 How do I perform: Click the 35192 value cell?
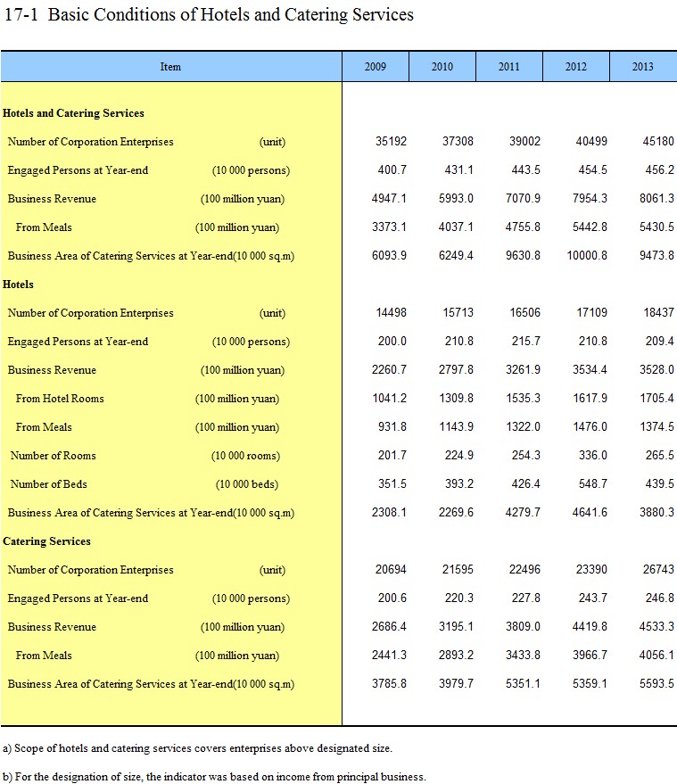coord(391,142)
